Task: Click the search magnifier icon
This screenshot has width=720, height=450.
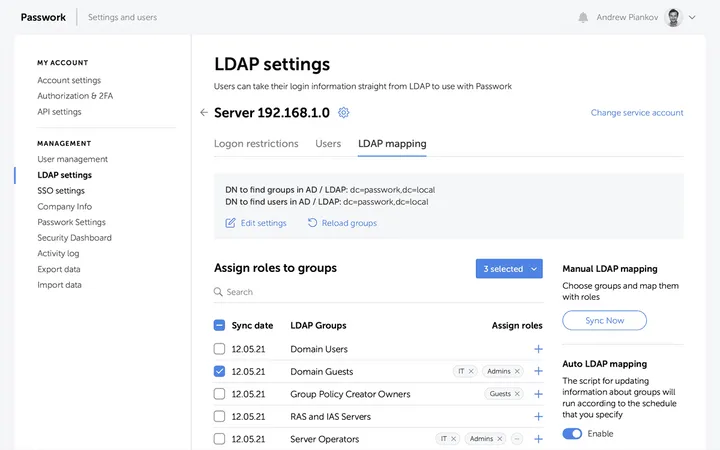Action: [218, 292]
